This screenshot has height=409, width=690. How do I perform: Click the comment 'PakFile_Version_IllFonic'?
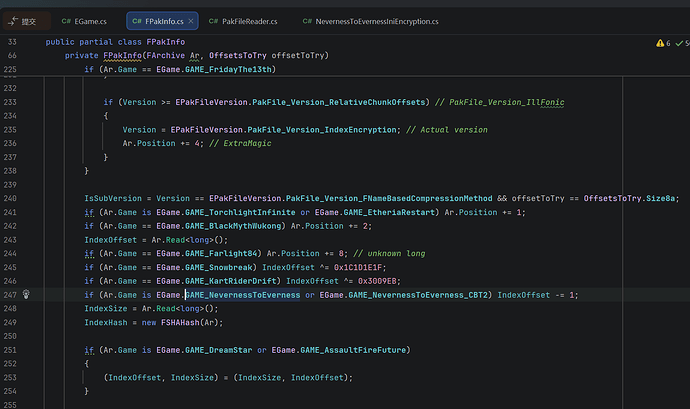click(506, 102)
